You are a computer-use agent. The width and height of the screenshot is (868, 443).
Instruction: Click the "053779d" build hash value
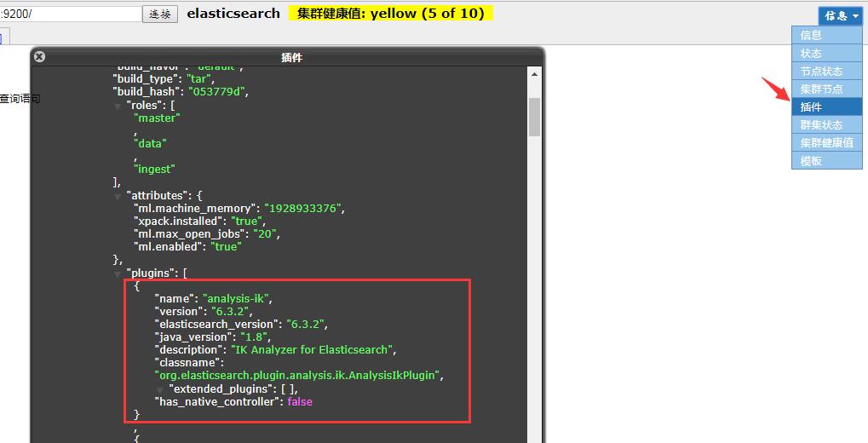pos(216,91)
